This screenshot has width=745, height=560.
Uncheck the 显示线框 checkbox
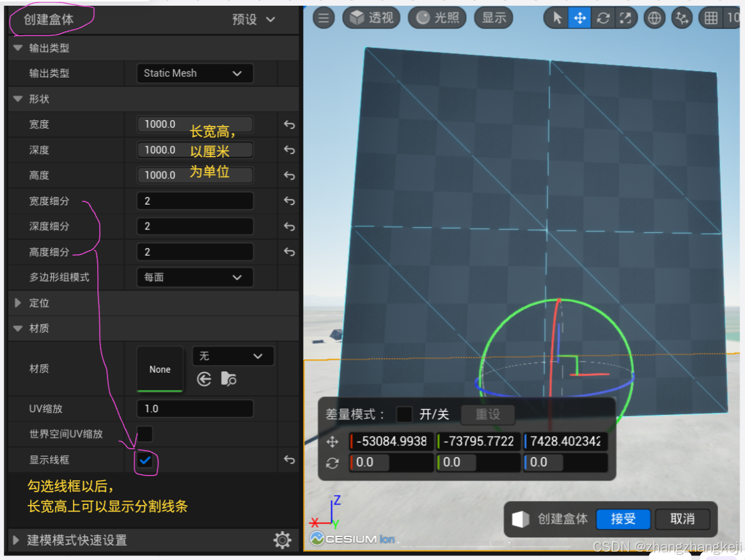tap(145, 460)
